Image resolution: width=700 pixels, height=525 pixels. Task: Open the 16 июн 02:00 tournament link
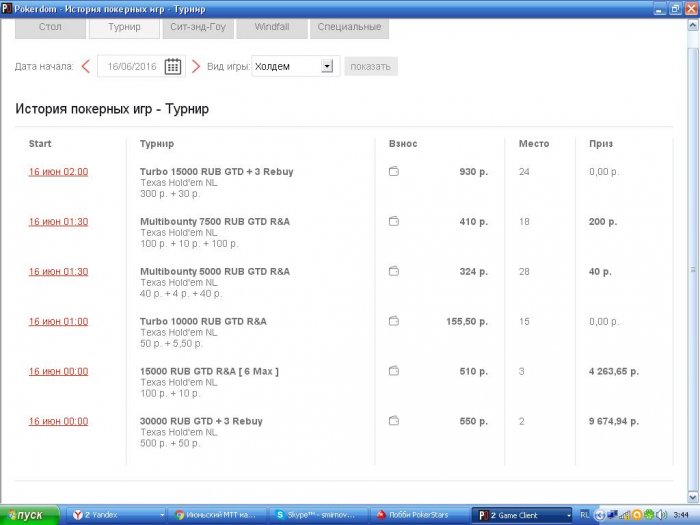point(58,172)
